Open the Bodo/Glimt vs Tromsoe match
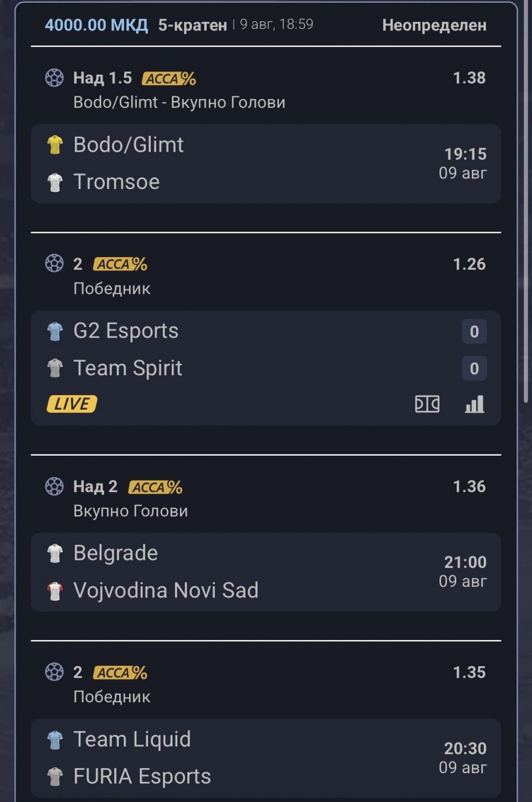 pos(266,164)
